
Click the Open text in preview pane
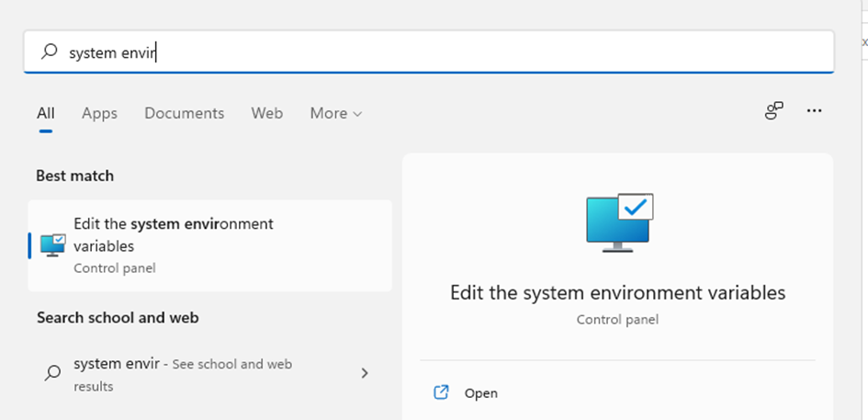[x=480, y=393]
